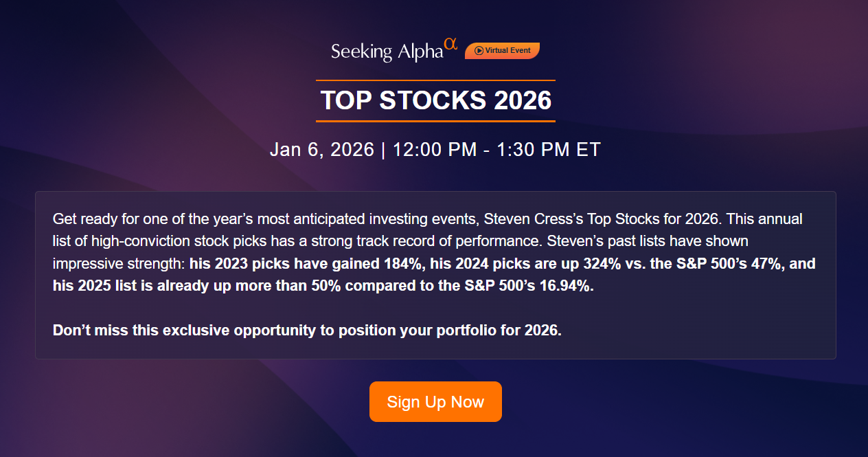
Task: Click the Sign Up Now button
Action: pos(435,401)
